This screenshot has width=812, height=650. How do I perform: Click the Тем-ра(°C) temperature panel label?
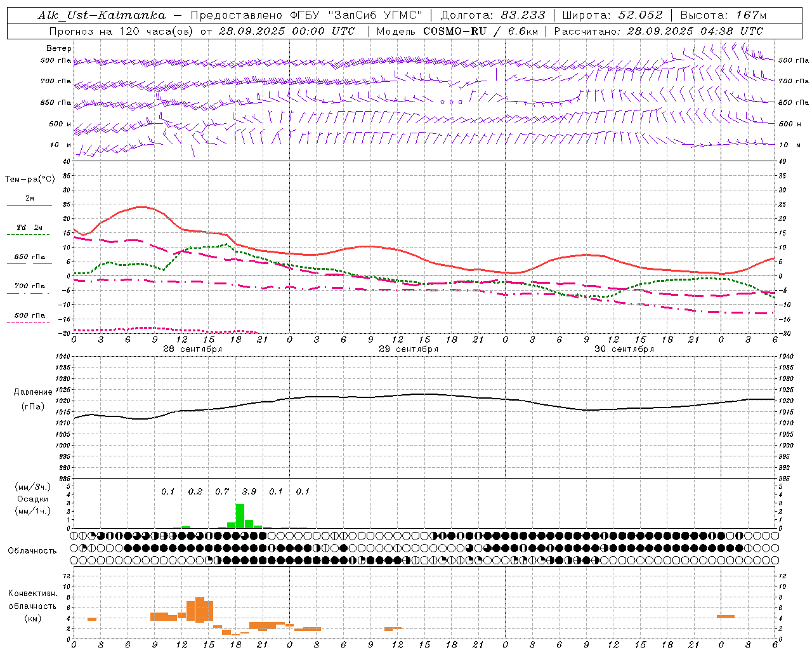(30, 180)
